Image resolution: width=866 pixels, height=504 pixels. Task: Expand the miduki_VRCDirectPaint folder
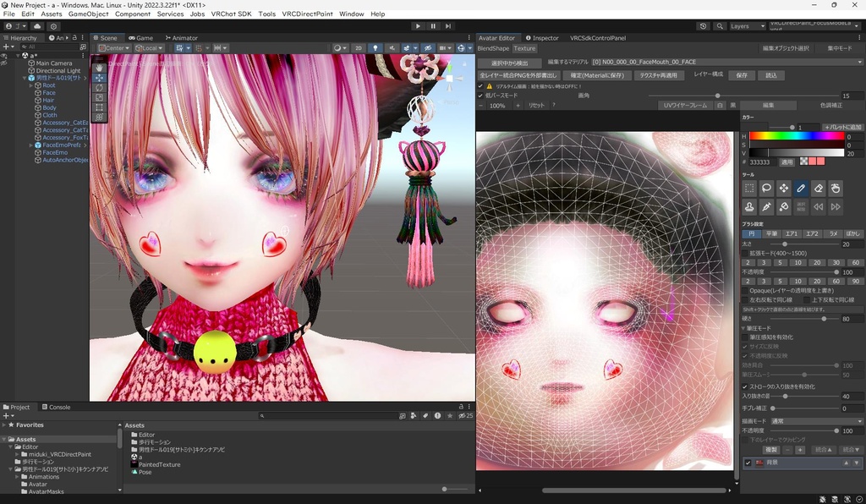17,454
